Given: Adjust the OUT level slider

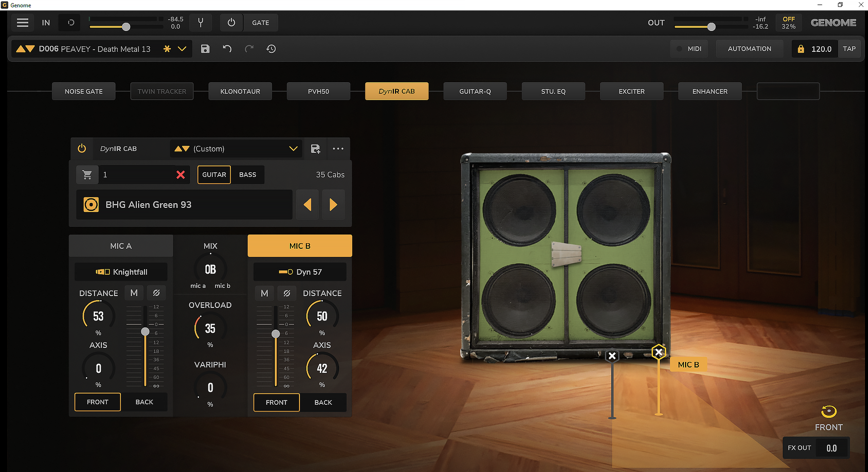Looking at the screenshot, I should (x=711, y=27).
